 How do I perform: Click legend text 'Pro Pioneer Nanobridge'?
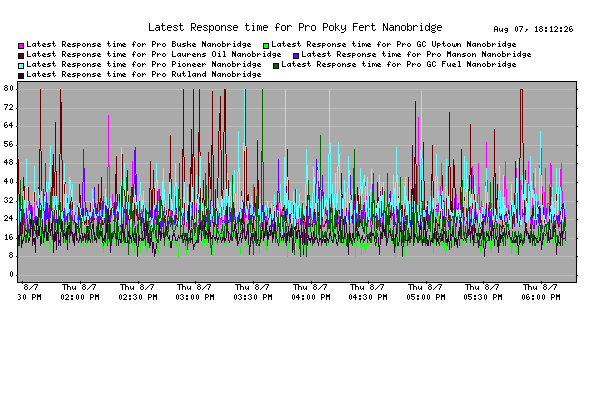click(x=206, y=64)
